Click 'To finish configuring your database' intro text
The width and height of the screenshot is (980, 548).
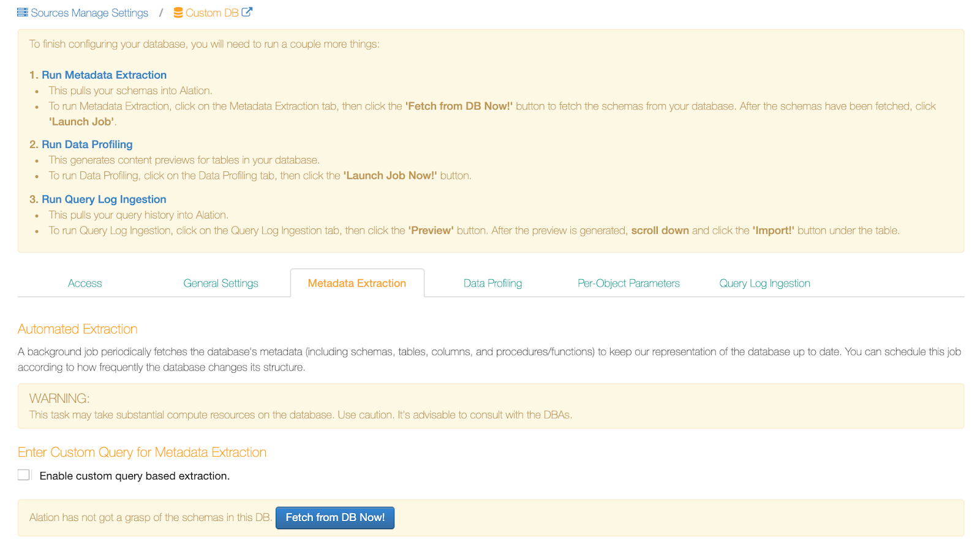(x=205, y=44)
